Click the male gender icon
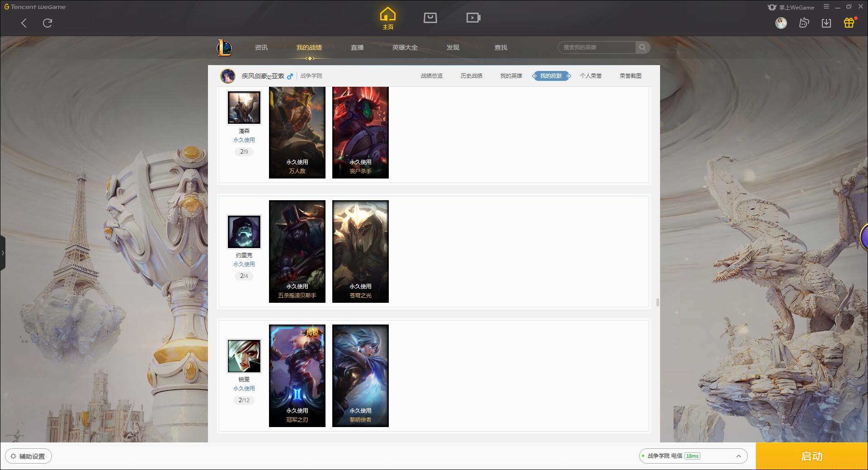The width and height of the screenshot is (868, 470). (x=290, y=76)
